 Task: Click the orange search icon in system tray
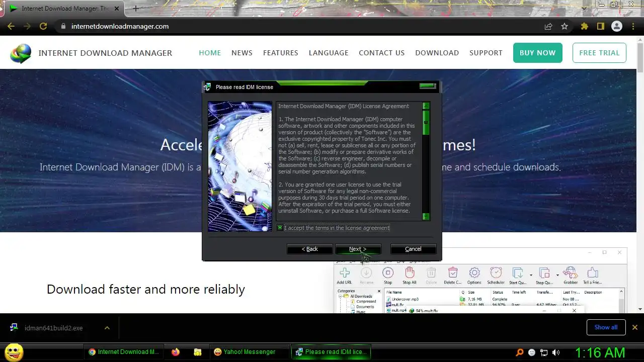(x=520, y=352)
